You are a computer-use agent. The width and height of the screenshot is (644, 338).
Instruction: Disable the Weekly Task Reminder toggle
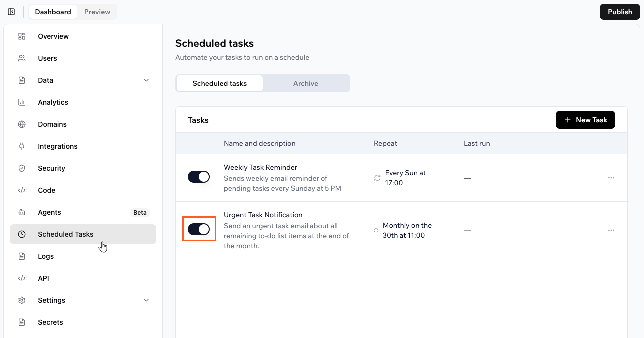click(x=199, y=177)
